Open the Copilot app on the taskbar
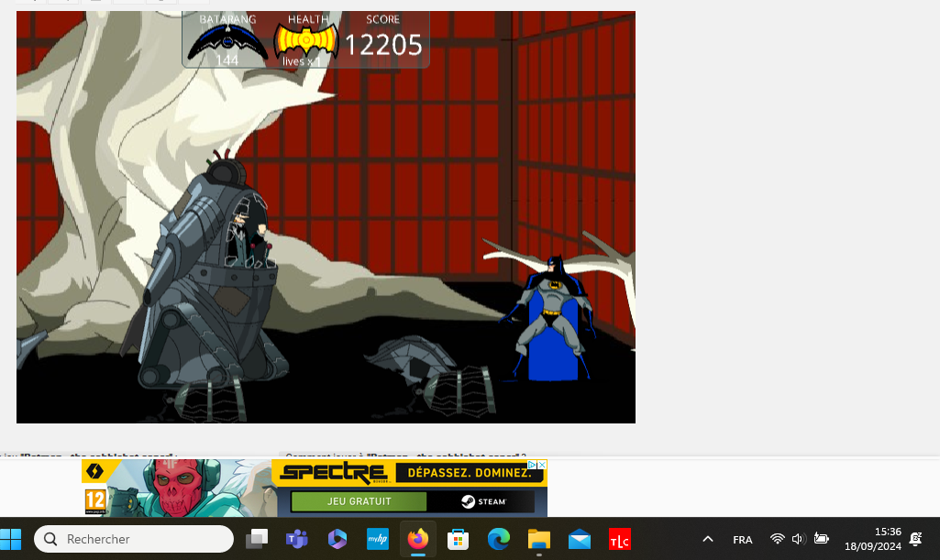940x560 pixels. [x=337, y=539]
